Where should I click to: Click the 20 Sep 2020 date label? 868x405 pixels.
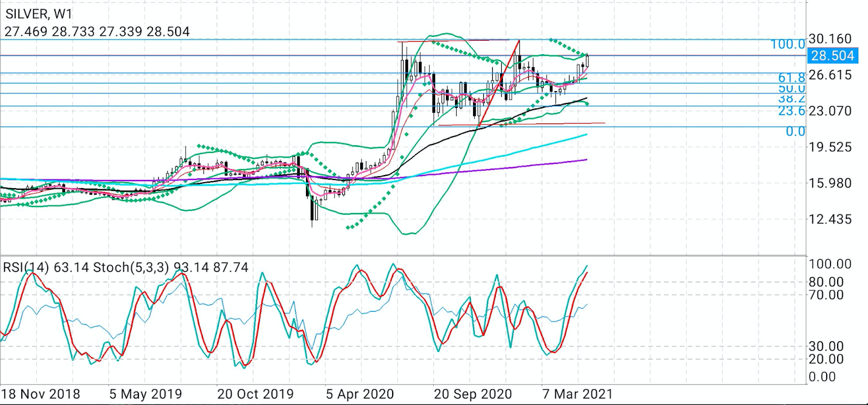[473, 394]
